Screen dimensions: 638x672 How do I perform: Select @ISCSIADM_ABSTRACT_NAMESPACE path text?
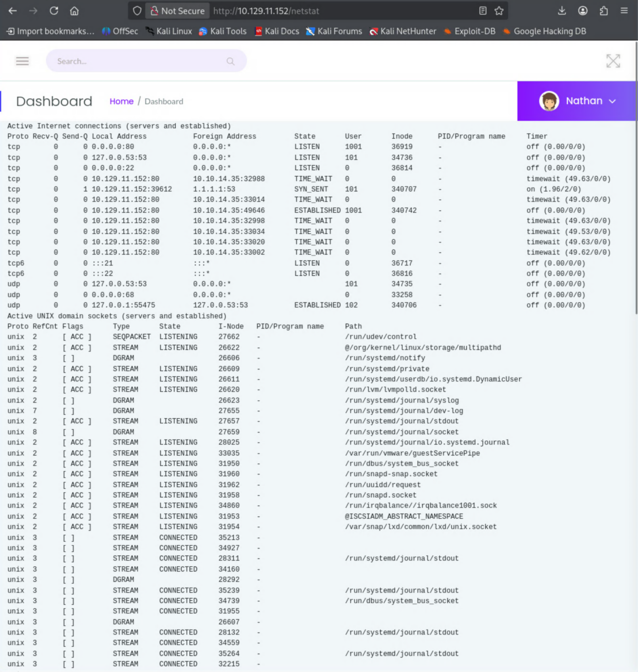[404, 517]
